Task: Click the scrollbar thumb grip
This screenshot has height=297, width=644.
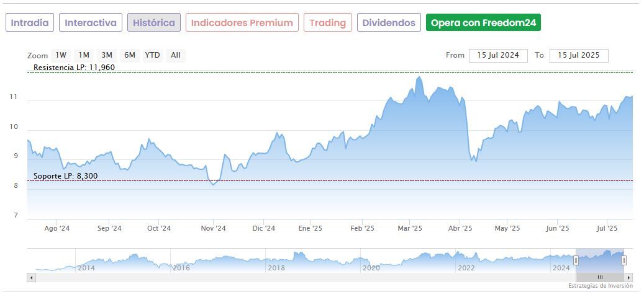Action: coord(600,277)
